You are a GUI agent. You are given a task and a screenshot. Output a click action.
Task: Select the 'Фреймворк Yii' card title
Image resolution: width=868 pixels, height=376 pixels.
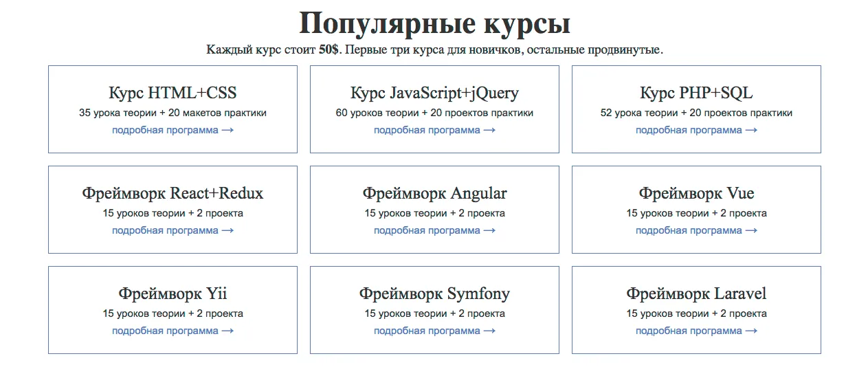point(173,294)
